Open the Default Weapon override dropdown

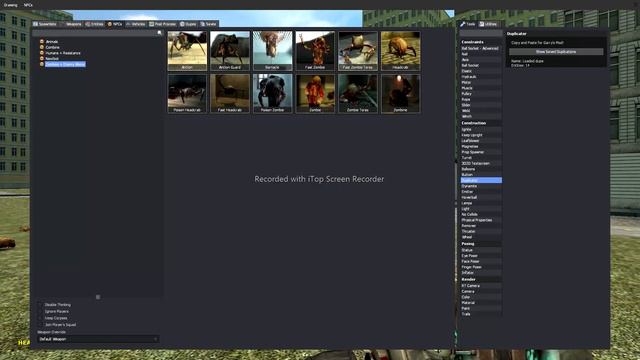pyautogui.click(x=98, y=339)
